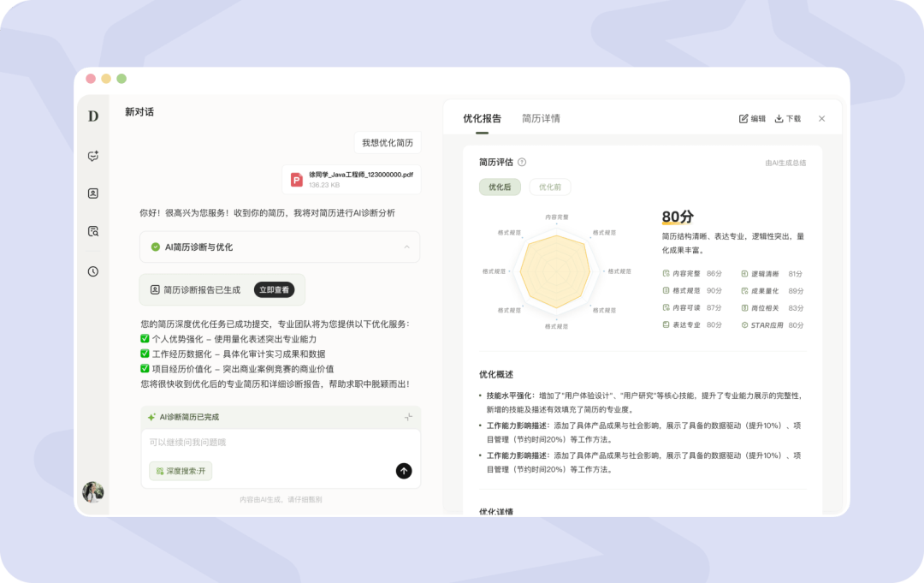Click the send arrow button
The height and width of the screenshot is (583, 924).
pyautogui.click(x=404, y=470)
